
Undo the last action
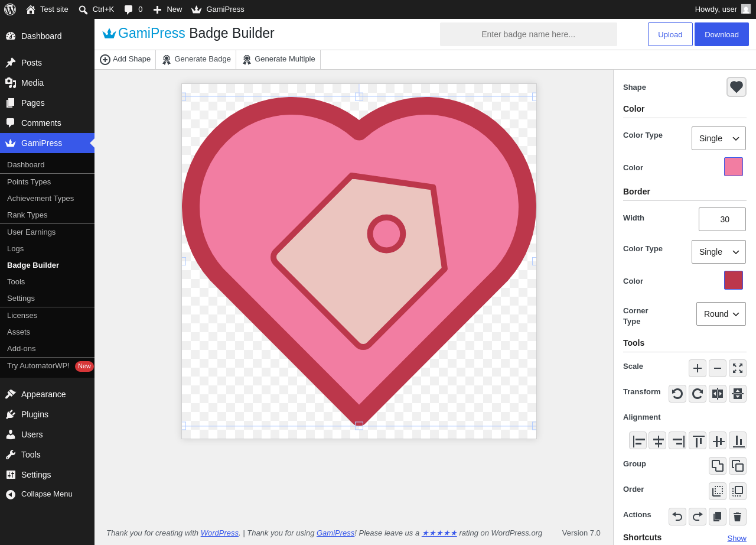click(x=677, y=517)
